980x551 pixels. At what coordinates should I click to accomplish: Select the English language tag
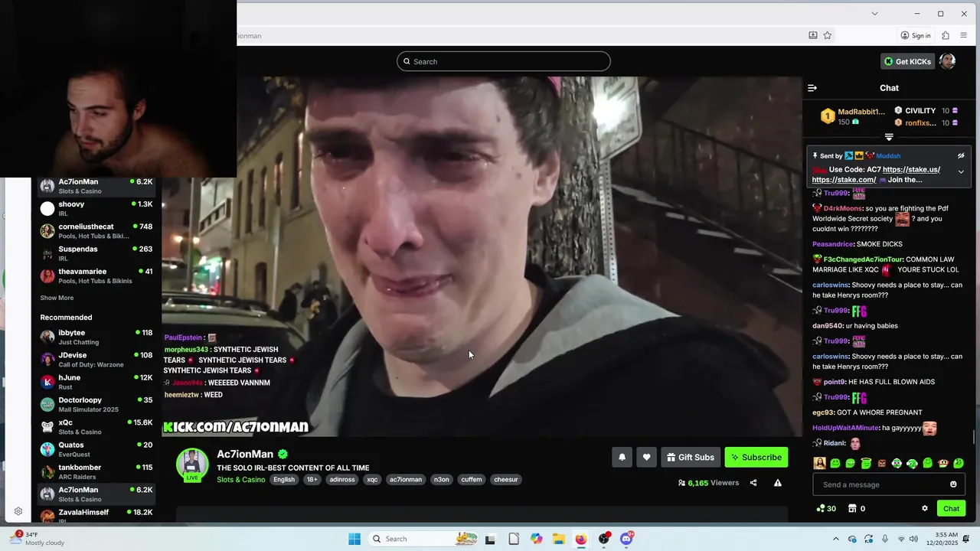[284, 480]
